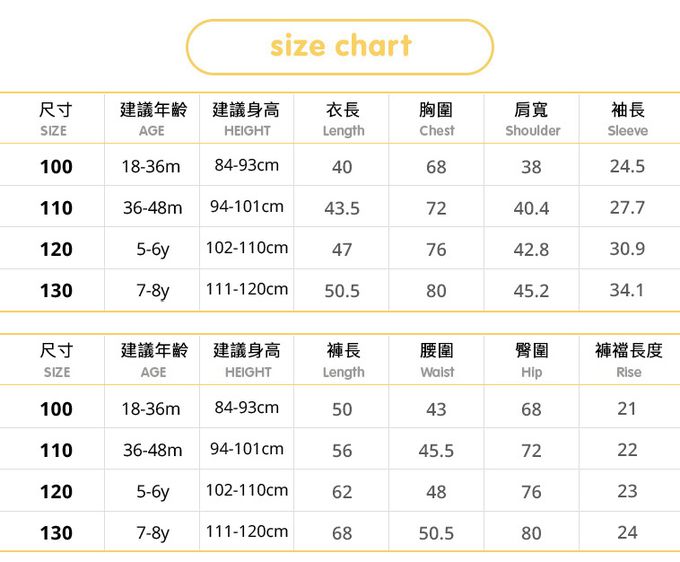Click the yellow "size chart" title pill

pos(340,46)
